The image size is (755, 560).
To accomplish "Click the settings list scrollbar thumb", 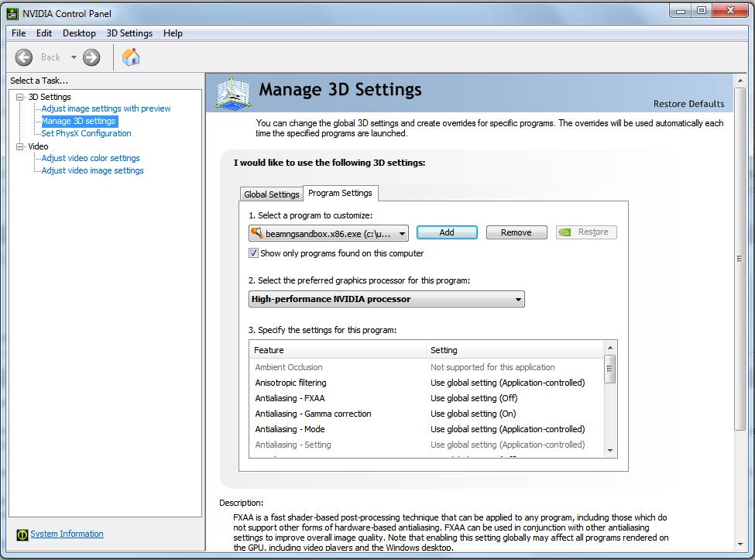I will 610,369.
